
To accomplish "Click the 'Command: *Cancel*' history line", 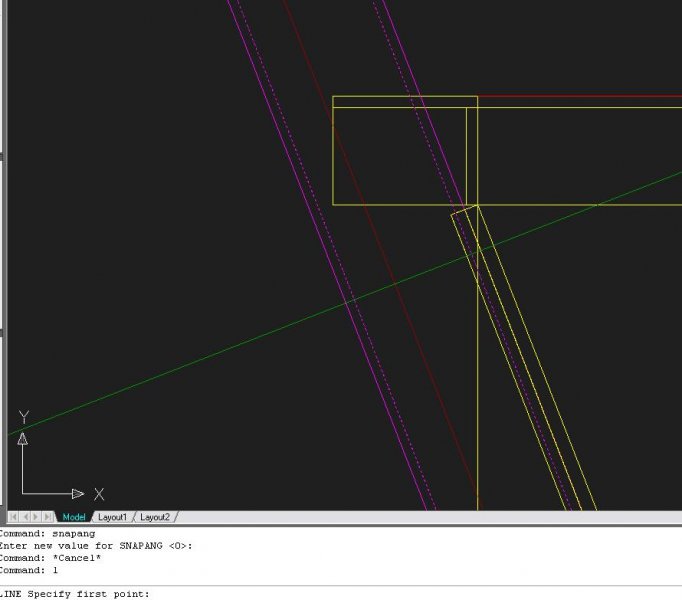I will coord(50,558).
